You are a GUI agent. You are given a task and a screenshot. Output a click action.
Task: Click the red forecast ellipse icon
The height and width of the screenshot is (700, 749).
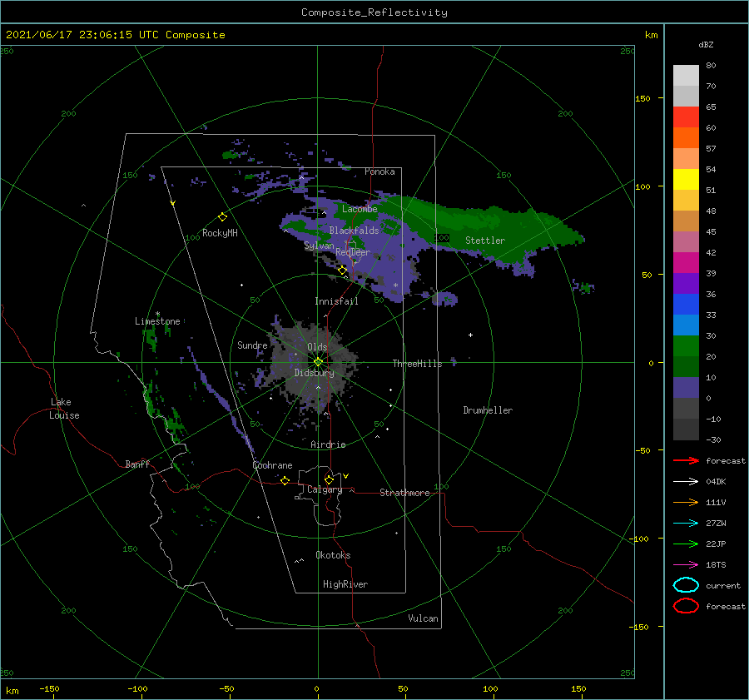pos(686,606)
